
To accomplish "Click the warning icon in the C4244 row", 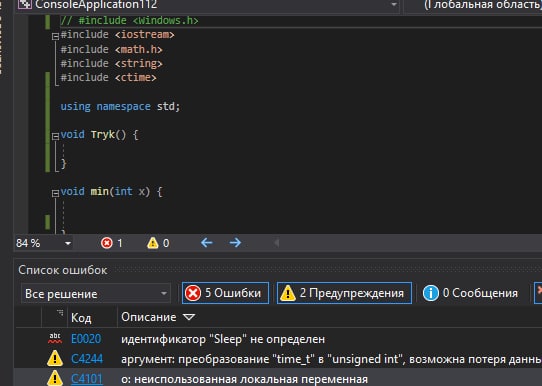I will click(x=55, y=359).
